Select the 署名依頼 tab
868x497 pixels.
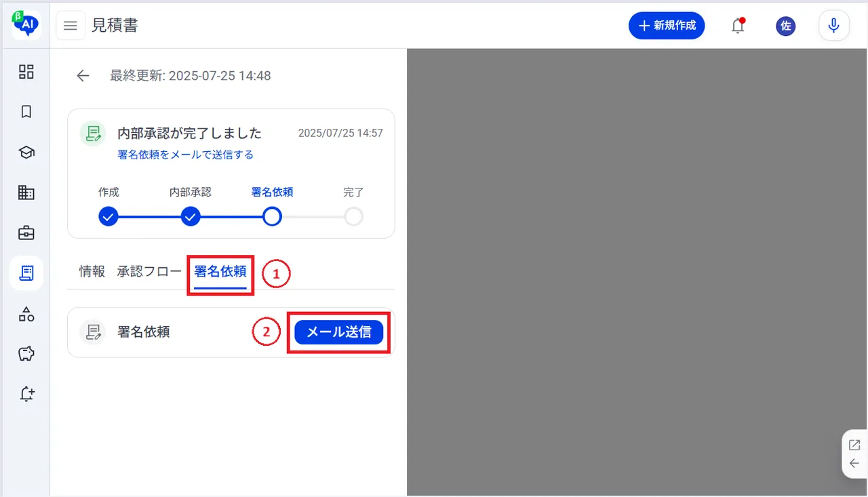[220, 272]
